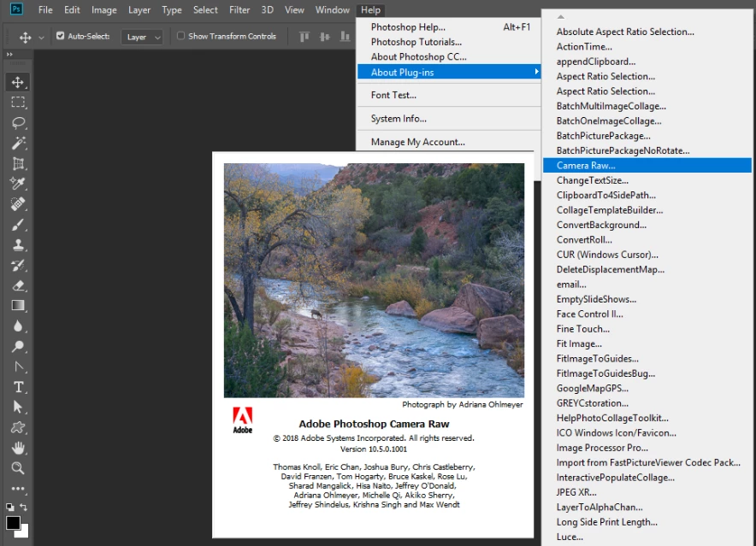Reset default foreground and background colors

pos(9,507)
